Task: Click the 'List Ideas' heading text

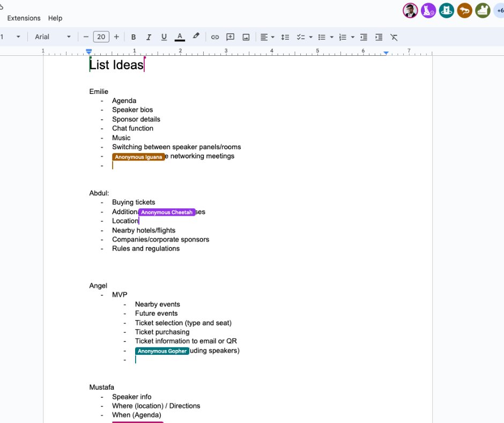Action: pos(116,65)
